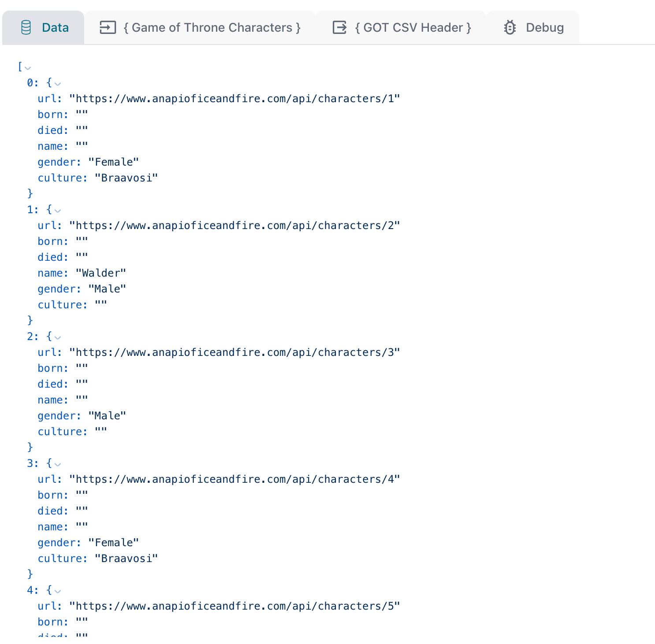Open the GOT CSV Header tab
The image size is (655, 644).
pyautogui.click(x=401, y=27)
